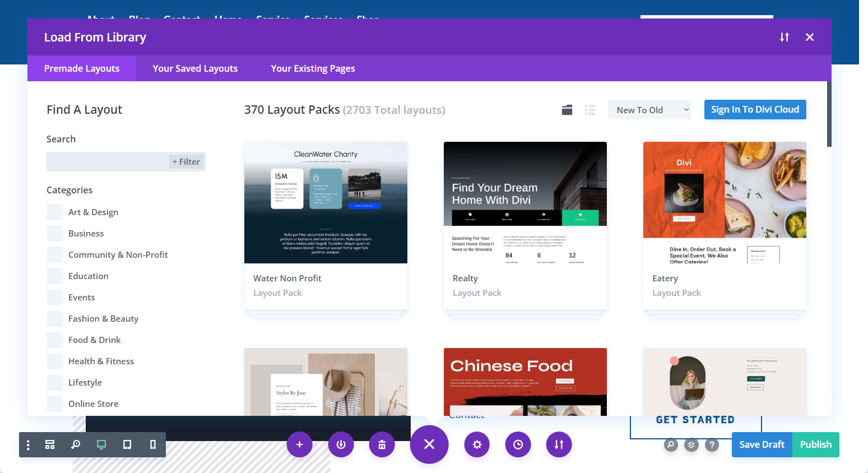Image resolution: width=868 pixels, height=473 pixels.
Task: Open the Eatery layout pack thumbnail
Action: (x=725, y=202)
